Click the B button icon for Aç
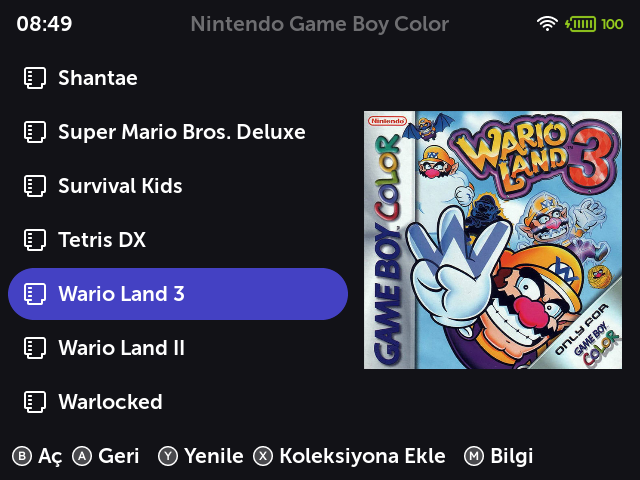The width and height of the screenshot is (640, 480). click(x=22, y=456)
